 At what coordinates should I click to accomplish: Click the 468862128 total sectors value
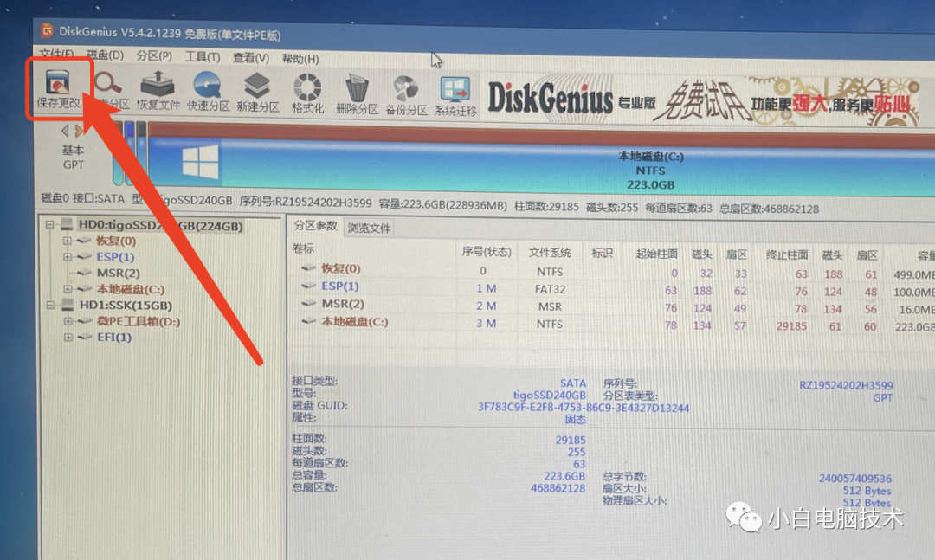558,488
